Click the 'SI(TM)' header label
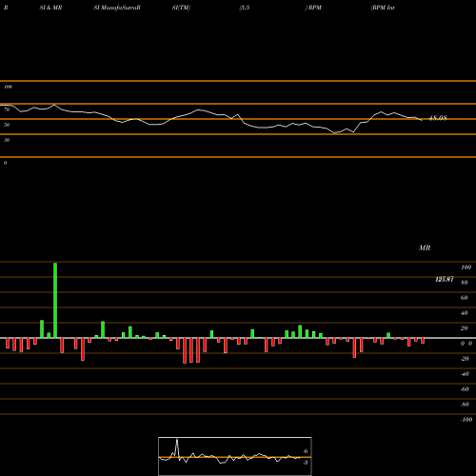The width and height of the screenshot is (476, 476). tap(181, 8)
